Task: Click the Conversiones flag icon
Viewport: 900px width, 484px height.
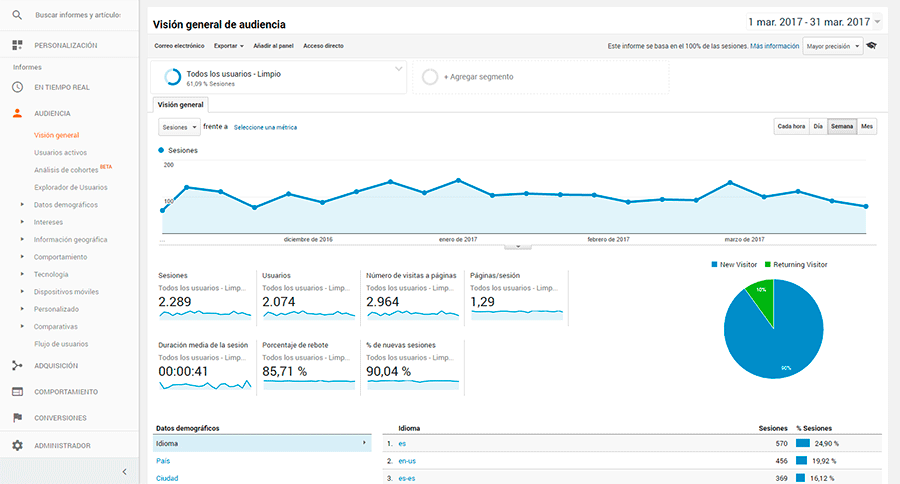Action: tap(17, 417)
